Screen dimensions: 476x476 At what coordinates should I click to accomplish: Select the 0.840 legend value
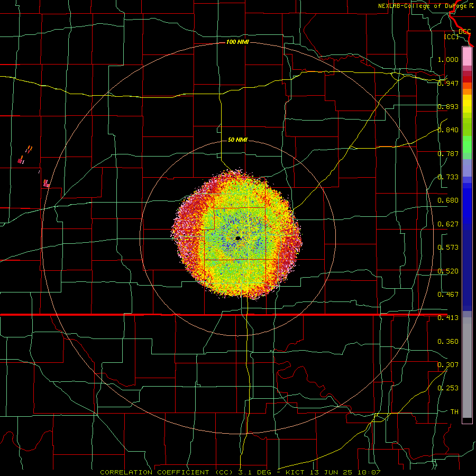tap(448, 130)
